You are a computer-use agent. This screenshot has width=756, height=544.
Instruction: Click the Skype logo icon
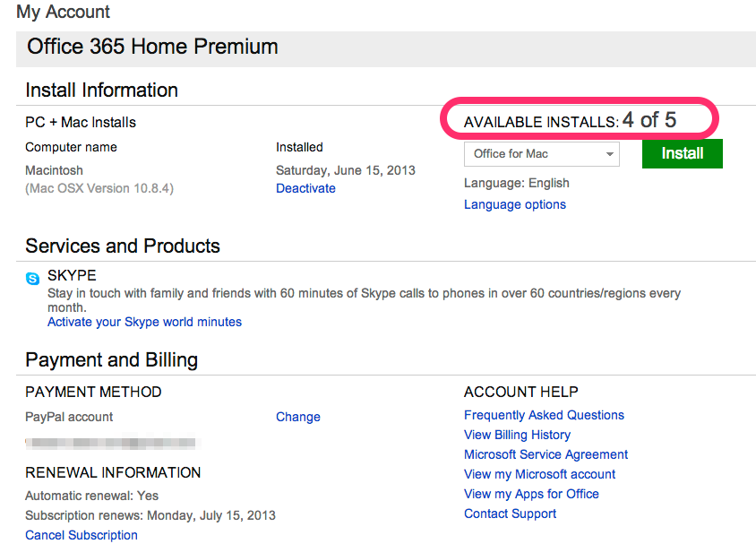(x=32, y=278)
